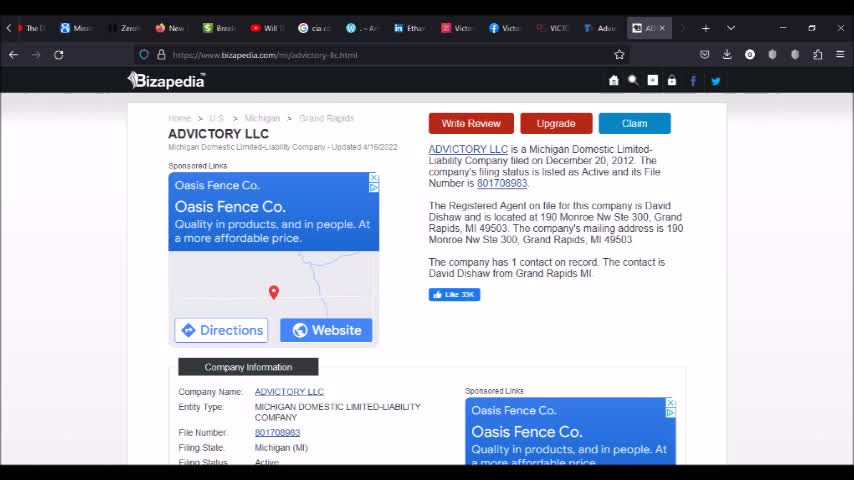This screenshot has width=854, height=480.
Task: Click the save to Pocket icon
Action: click(705, 54)
